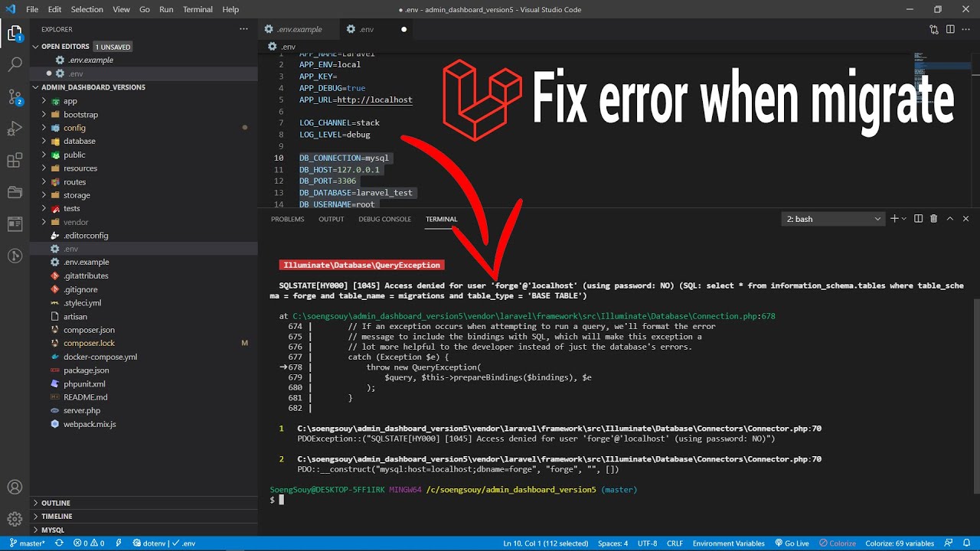Start Go Live server

click(792, 543)
